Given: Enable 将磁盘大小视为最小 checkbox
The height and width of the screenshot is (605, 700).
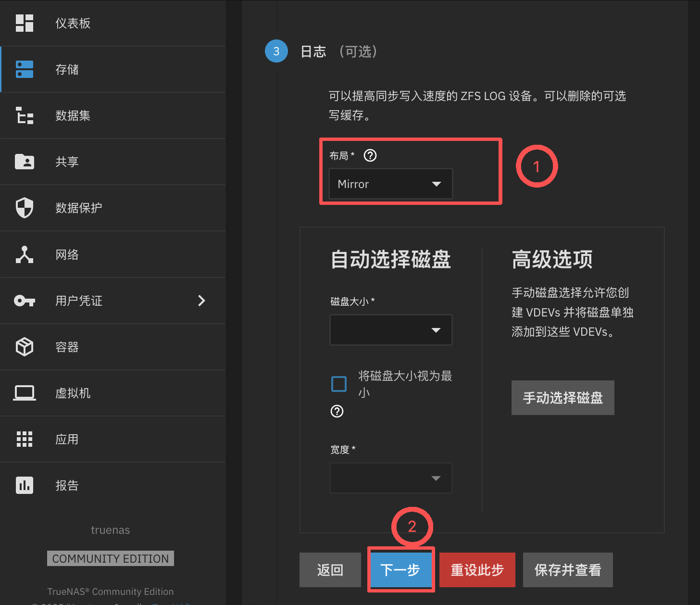Looking at the screenshot, I should point(339,384).
